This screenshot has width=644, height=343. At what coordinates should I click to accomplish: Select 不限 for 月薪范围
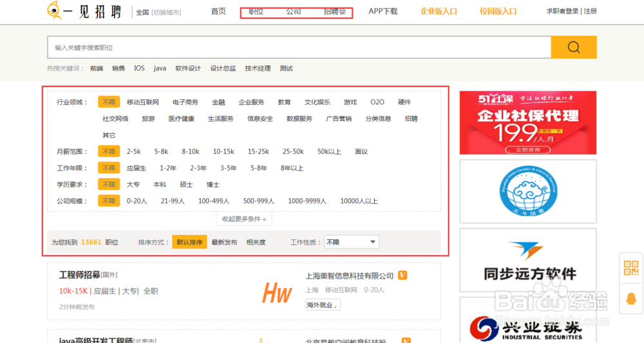[x=109, y=151]
